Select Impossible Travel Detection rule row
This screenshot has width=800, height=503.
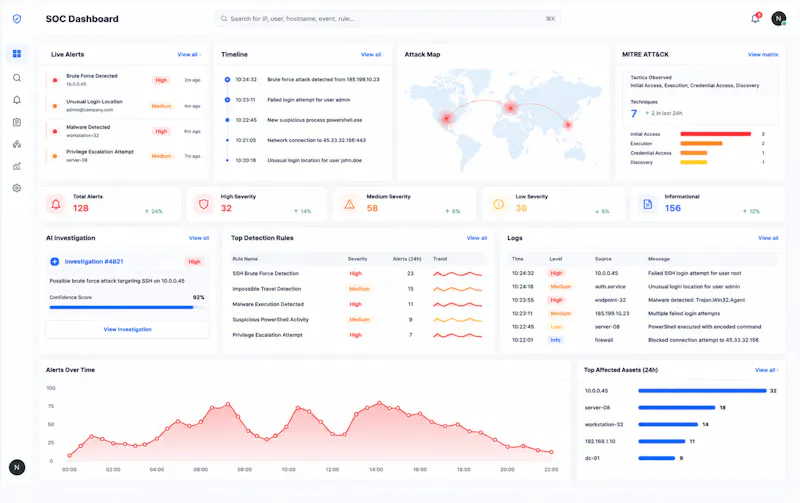(358, 289)
